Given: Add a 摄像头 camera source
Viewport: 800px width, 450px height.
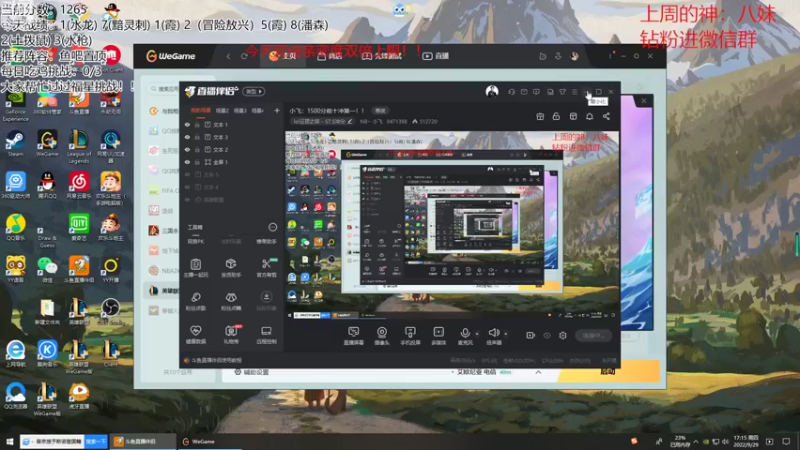Looking at the screenshot, I should point(382,336).
